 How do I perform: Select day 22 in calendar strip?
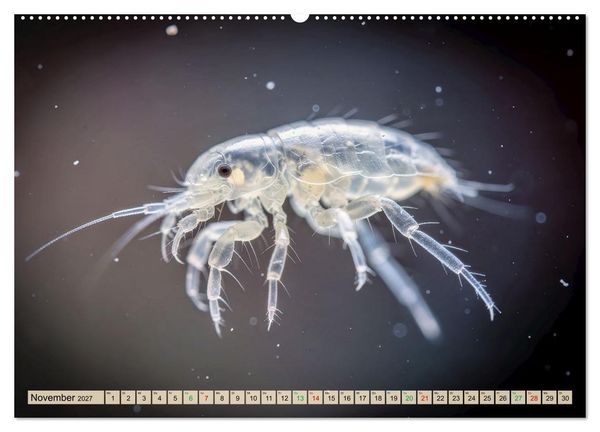click(x=440, y=398)
